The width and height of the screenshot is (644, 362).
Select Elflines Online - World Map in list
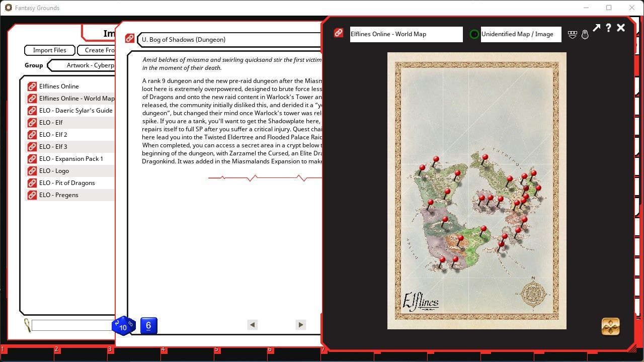[x=70, y=99]
